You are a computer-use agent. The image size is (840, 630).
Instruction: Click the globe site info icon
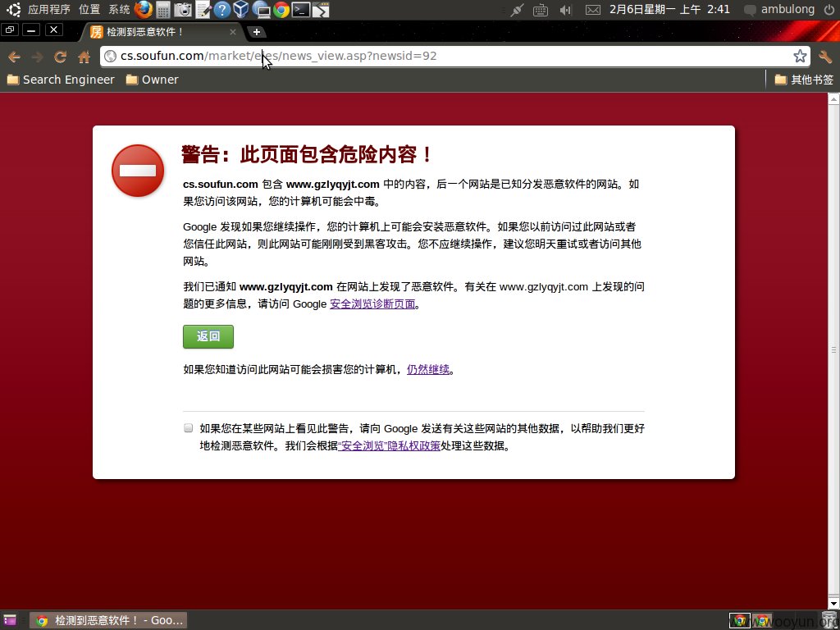(111, 56)
